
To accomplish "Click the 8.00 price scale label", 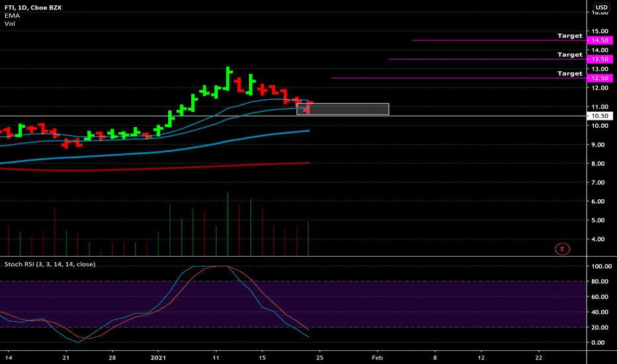I will click(598, 163).
